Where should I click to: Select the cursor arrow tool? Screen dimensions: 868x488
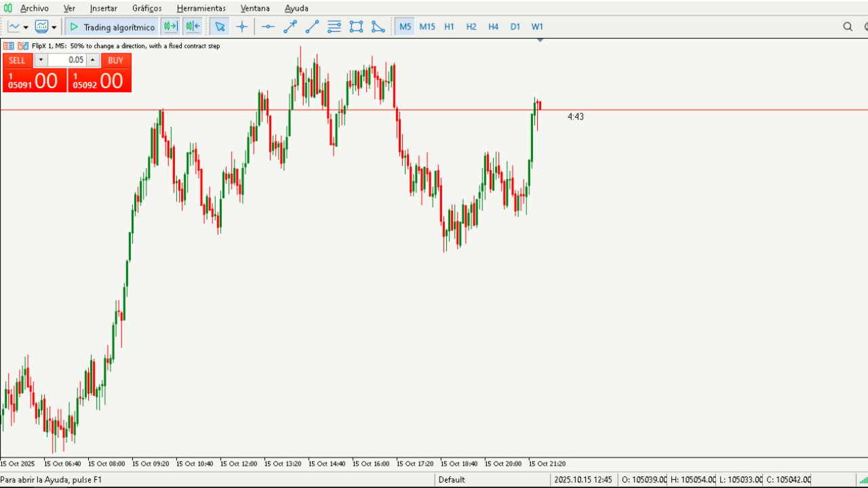[x=220, y=26]
